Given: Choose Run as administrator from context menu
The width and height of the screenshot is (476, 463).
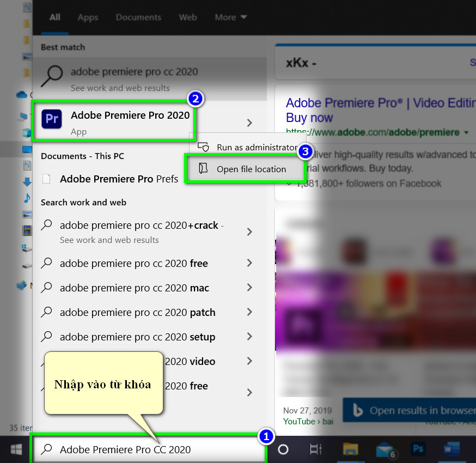Looking at the screenshot, I should [x=247, y=147].
